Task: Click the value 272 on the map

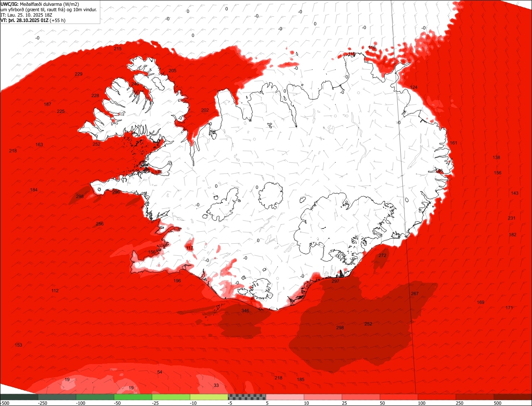Action: 382,255
